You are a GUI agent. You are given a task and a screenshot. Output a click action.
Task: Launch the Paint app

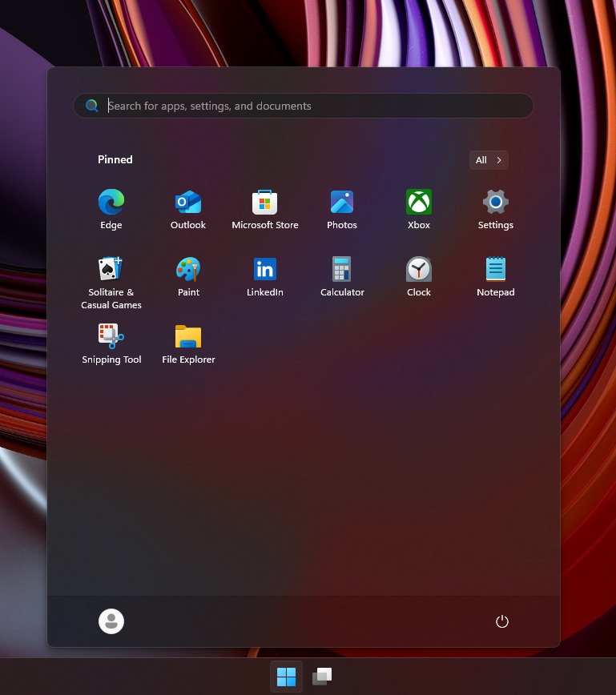pyautogui.click(x=188, y=277)
